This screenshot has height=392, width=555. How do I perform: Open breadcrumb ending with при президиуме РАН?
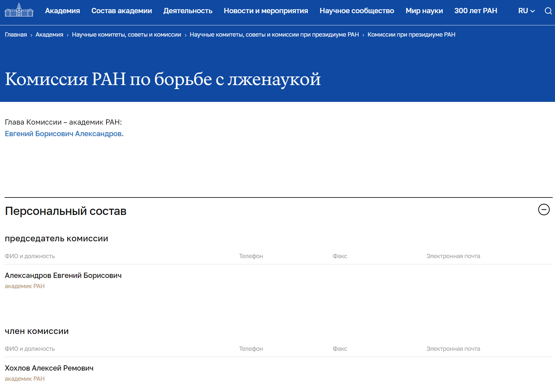tap(274, 35)
